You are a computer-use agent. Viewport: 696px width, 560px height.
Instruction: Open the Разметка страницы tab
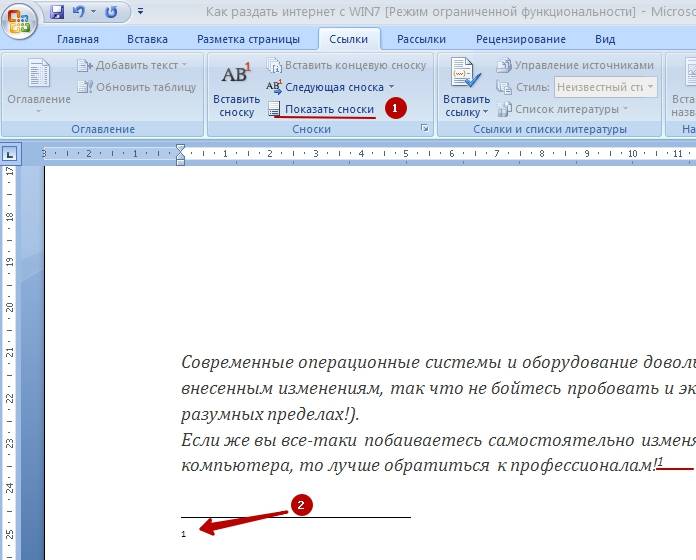tap(248, 39)
